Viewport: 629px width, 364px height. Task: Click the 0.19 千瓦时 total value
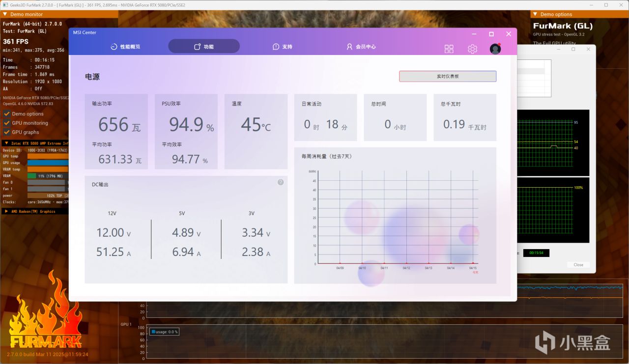tap(465, 125)
